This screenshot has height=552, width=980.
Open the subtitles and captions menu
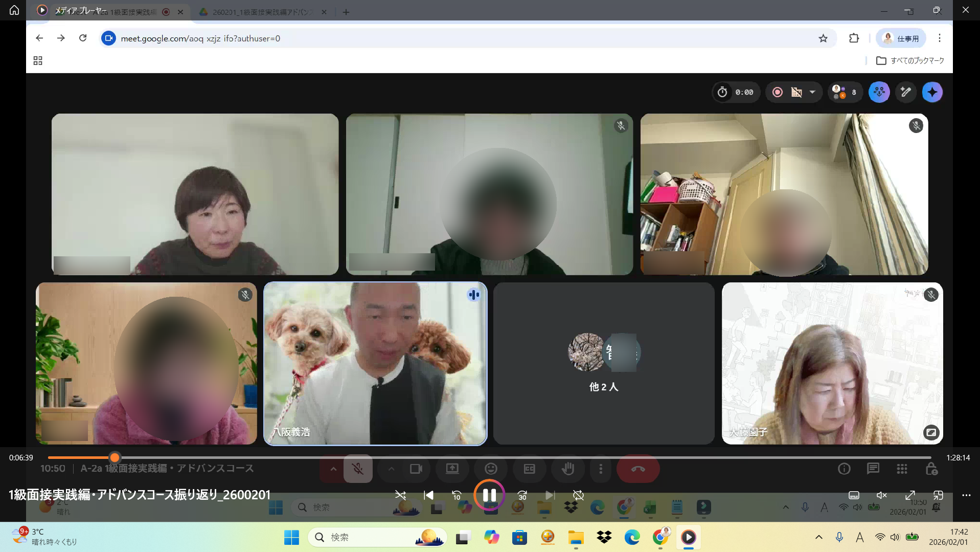coord(854,495)
